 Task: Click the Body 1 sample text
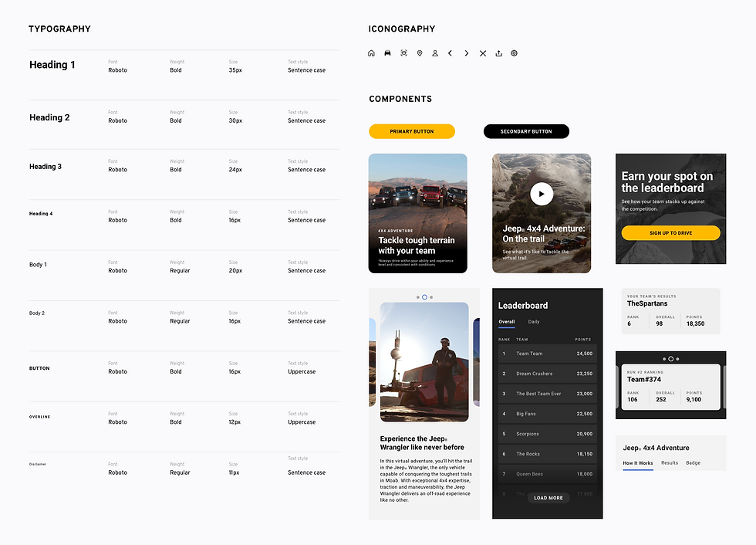pos(38,265)
